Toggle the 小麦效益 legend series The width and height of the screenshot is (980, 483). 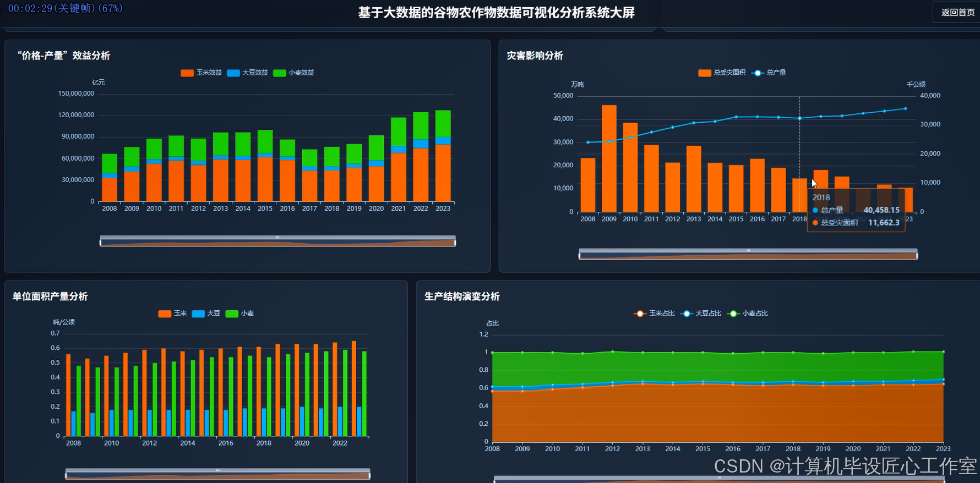(293, 73)
